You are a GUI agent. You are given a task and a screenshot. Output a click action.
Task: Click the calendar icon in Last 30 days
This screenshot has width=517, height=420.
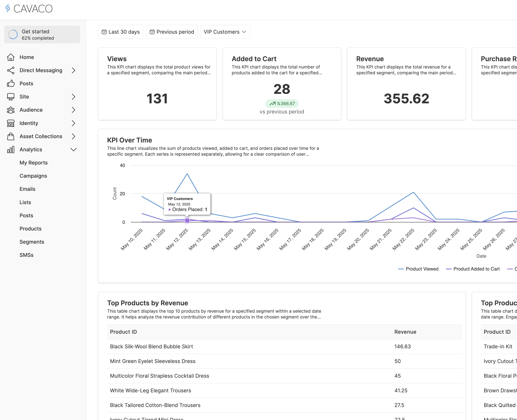coord(104,32)
